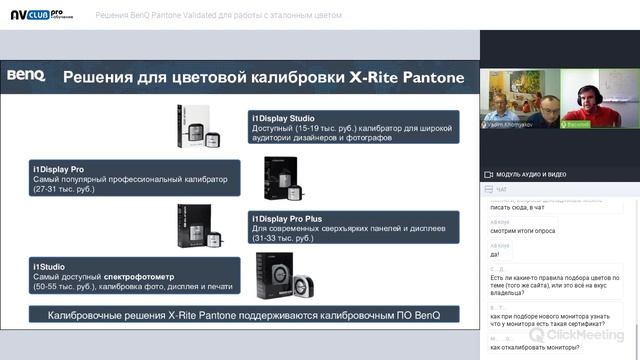Click the i1Display Pro description box

pyautogui.click(x=134, y=178)
